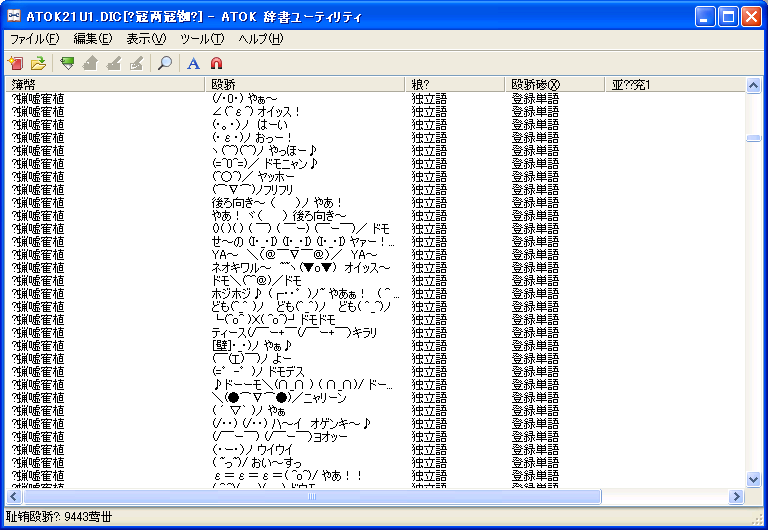The height and width of the screenshot is (530, 768).
Task: Open the ファイル(F) menu
Action: (35, 39)
